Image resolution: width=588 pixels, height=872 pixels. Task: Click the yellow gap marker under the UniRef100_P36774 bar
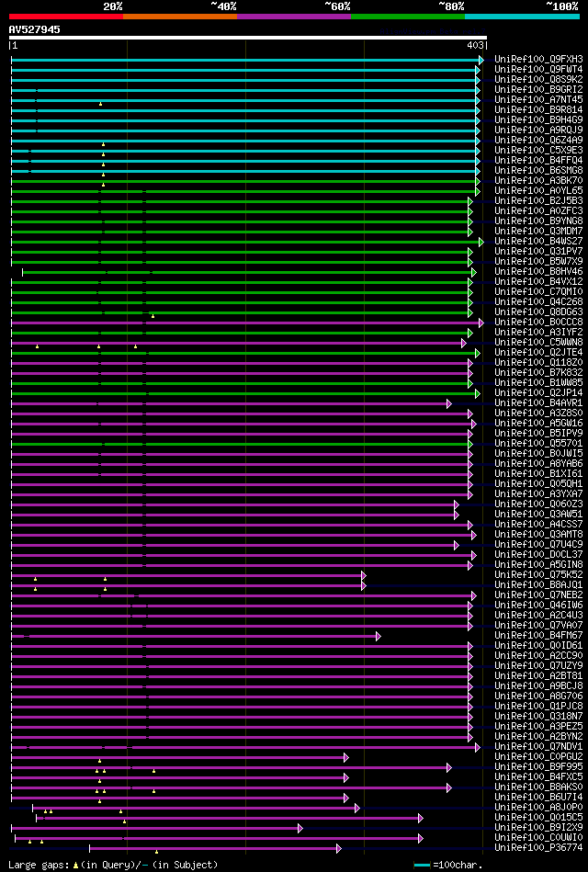click(156, 852)
